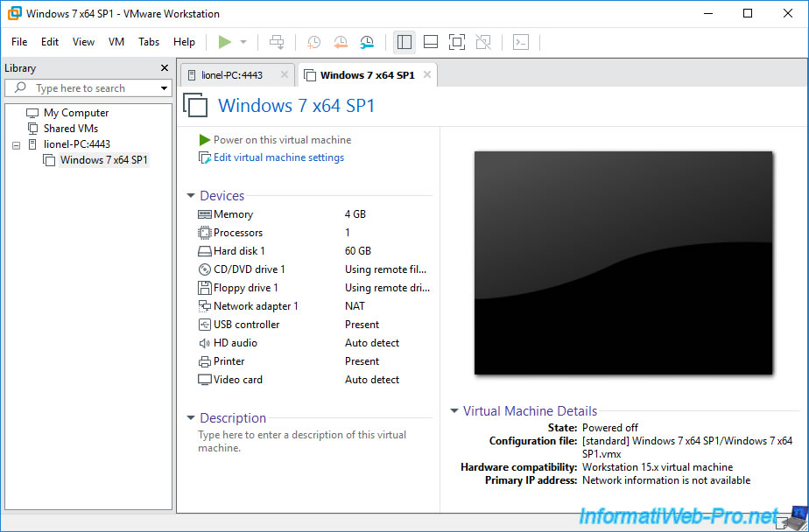Select the Network adapter NAT value
This screenshot has width=809, height=532.
(x=355, y=306)
